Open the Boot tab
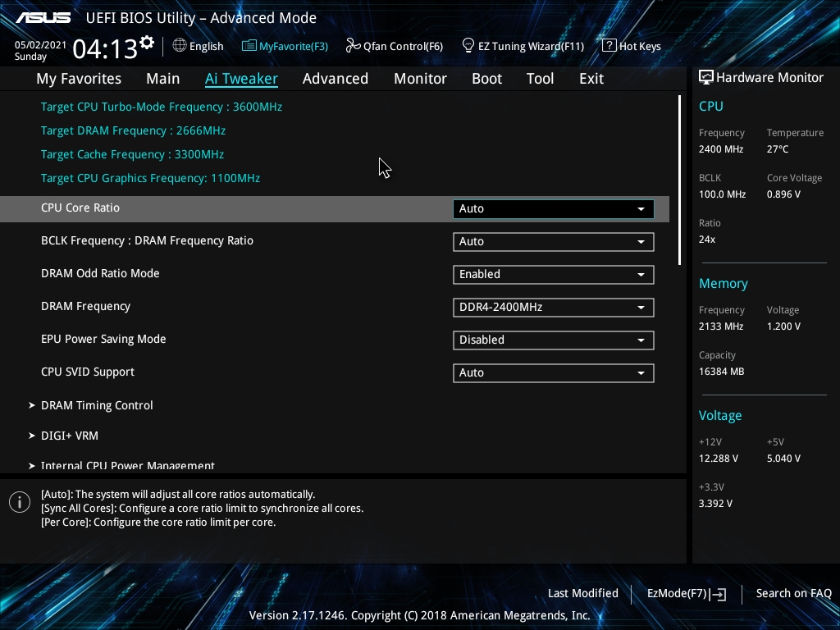 [x=486, y=79]
